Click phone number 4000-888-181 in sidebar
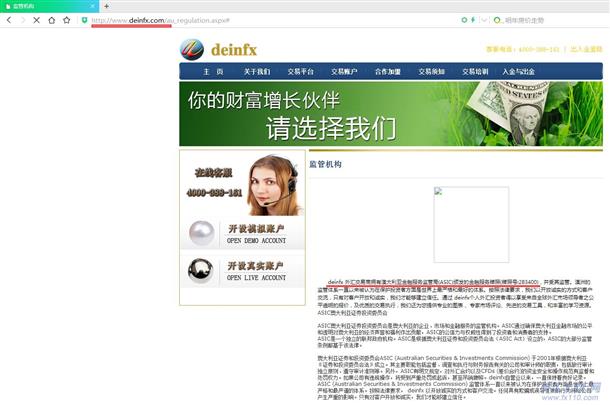610x405 pixels. pyautogui.click(x=214, y=193)
